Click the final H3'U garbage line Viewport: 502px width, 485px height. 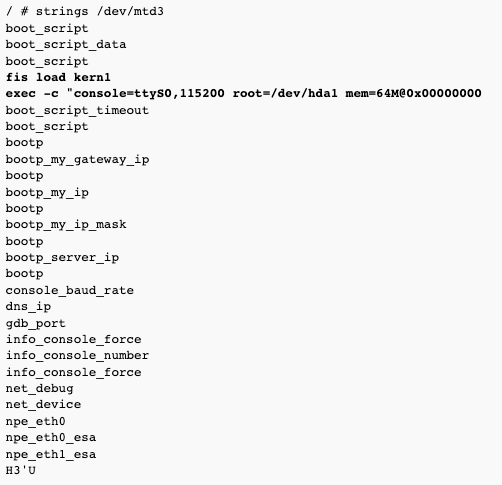tap(21, 470)
